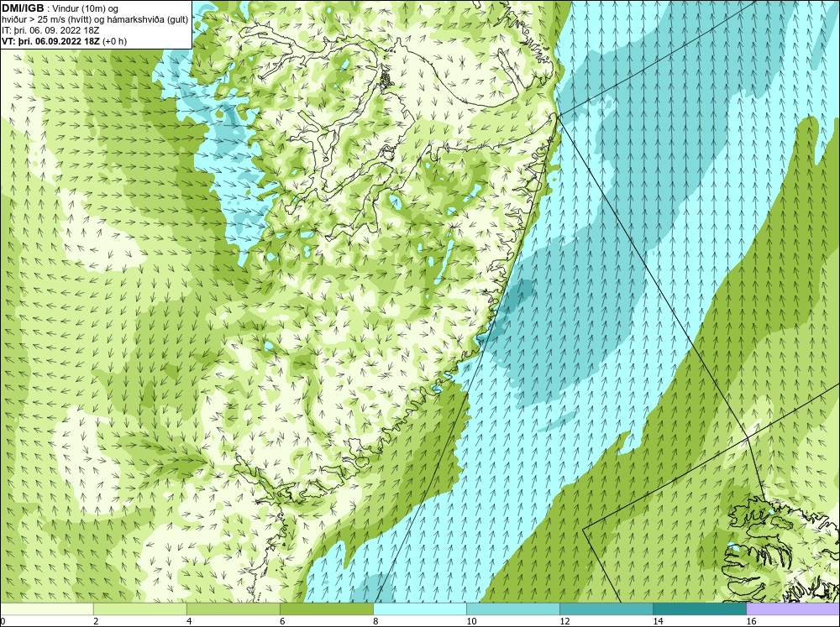Click the legend value label 16

point(751,621)
